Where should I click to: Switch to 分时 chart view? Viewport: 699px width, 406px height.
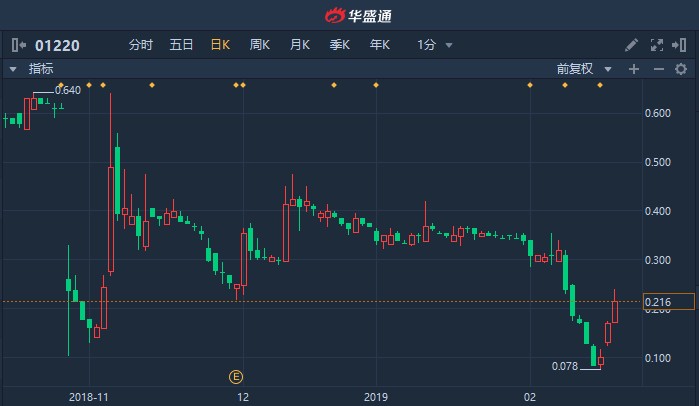pos(141,45)
